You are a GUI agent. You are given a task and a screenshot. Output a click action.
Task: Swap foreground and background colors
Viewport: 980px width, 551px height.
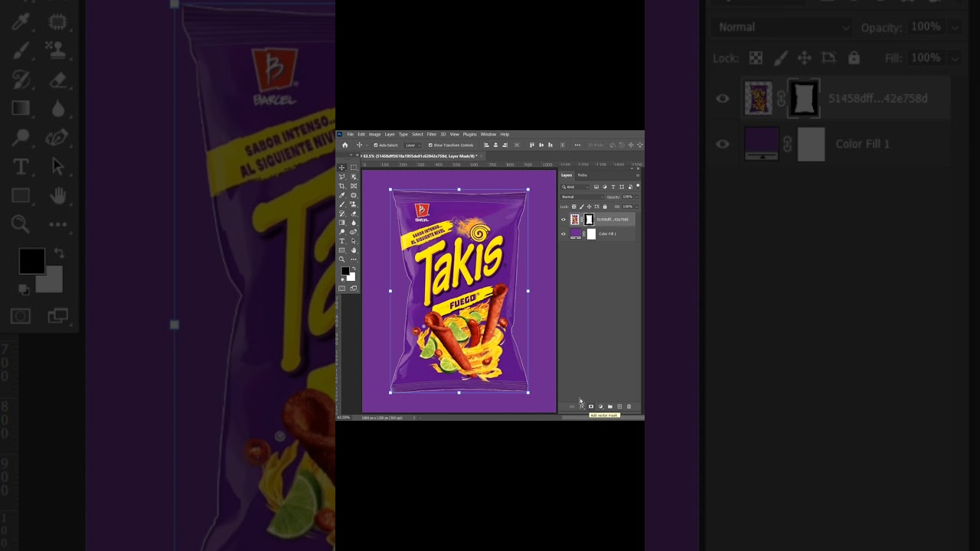pyautogui.click(x=354, y=269)
